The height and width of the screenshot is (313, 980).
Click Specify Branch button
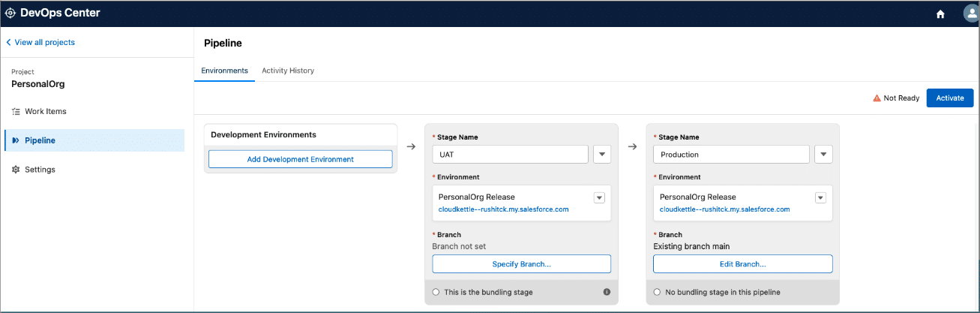point(522,263)
